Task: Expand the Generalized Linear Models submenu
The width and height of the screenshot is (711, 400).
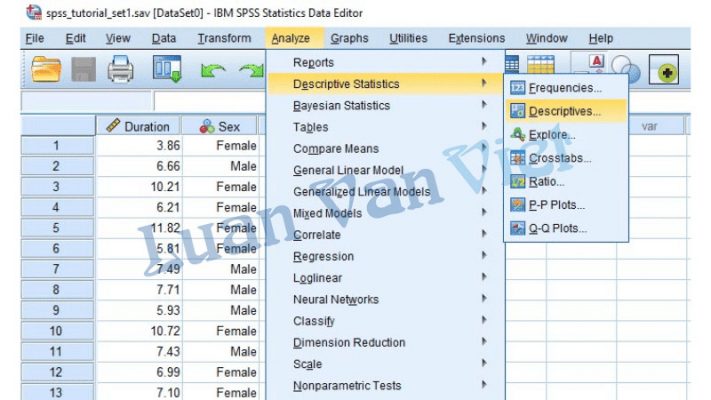Action: pos(385,191)
